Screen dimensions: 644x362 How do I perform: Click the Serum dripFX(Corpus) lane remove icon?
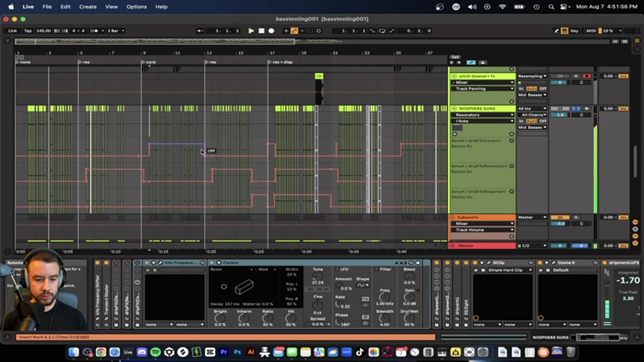[x=512, y=141]
